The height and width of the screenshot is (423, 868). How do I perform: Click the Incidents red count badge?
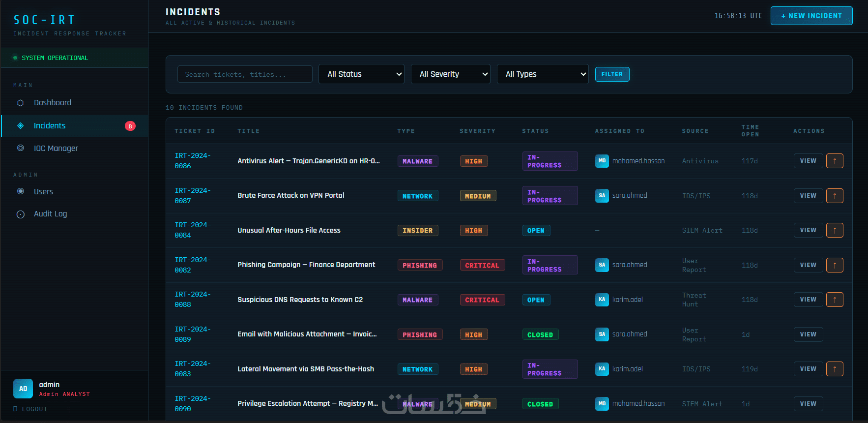[130, 126]
